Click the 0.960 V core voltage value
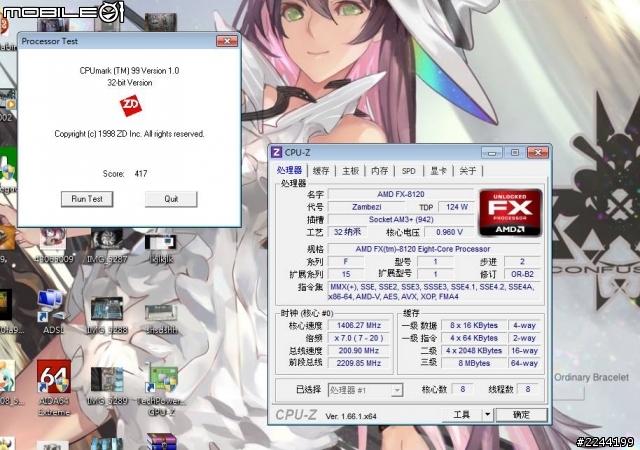 pos(449,232)
